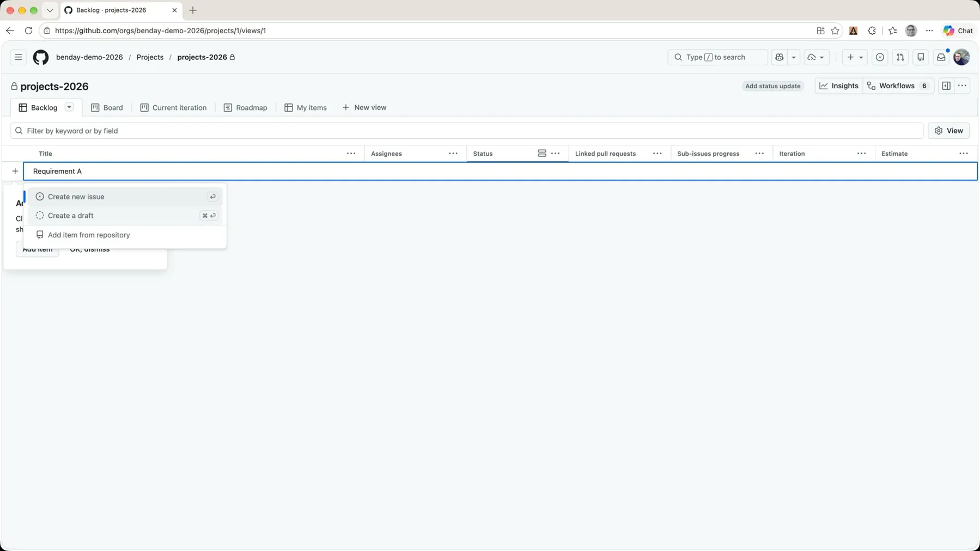Image resolution: width=980 pixels, height=551 pixels.
Task: Open the Insights page
Action: point(839,86)
